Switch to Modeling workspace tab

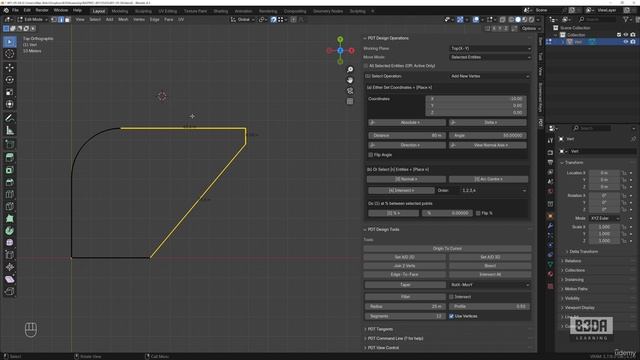pyautogui.click(x=120, y=11)
